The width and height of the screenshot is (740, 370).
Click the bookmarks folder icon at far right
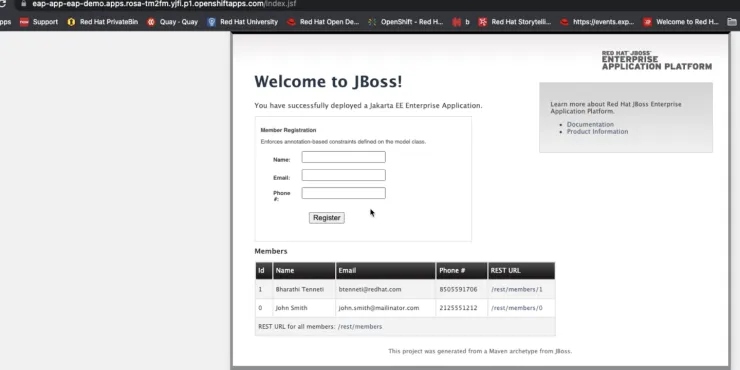(x=732, y=22)
